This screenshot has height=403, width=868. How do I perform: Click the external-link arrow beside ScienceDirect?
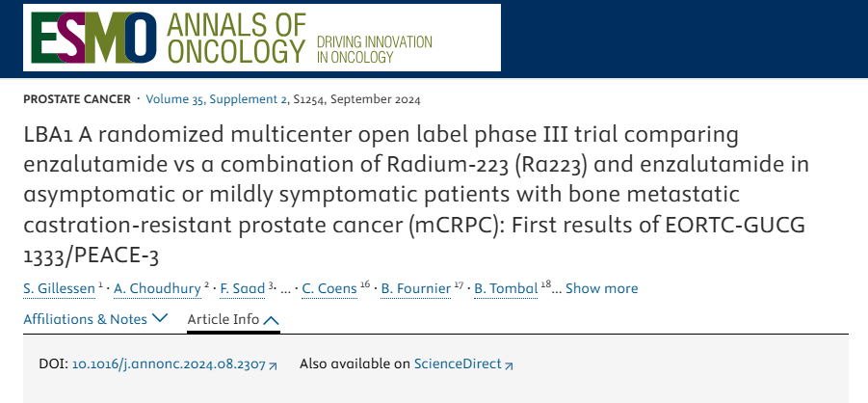[x=509, y=365]
